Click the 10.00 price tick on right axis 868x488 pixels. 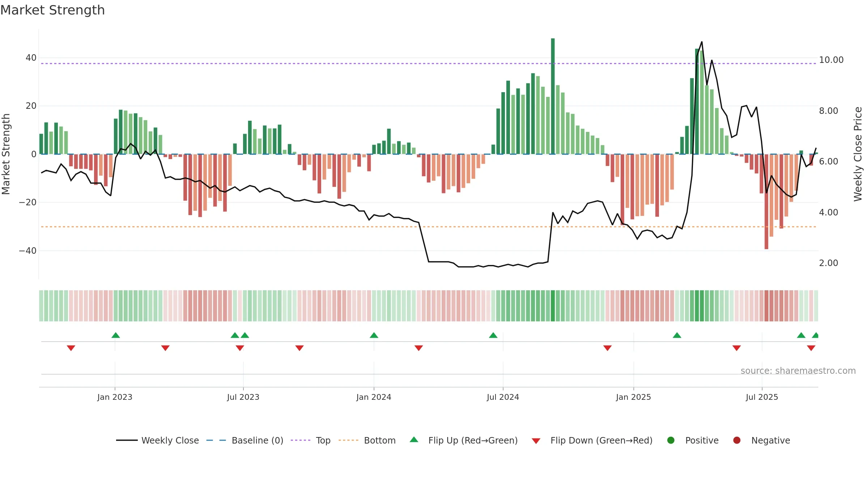coord(831,60)
